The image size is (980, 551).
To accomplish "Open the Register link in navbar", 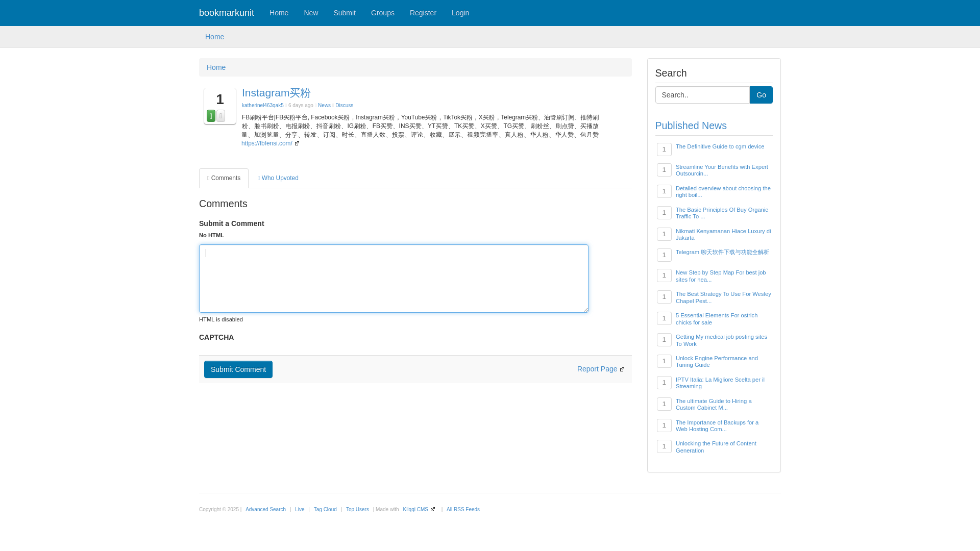I will (423, 13).
